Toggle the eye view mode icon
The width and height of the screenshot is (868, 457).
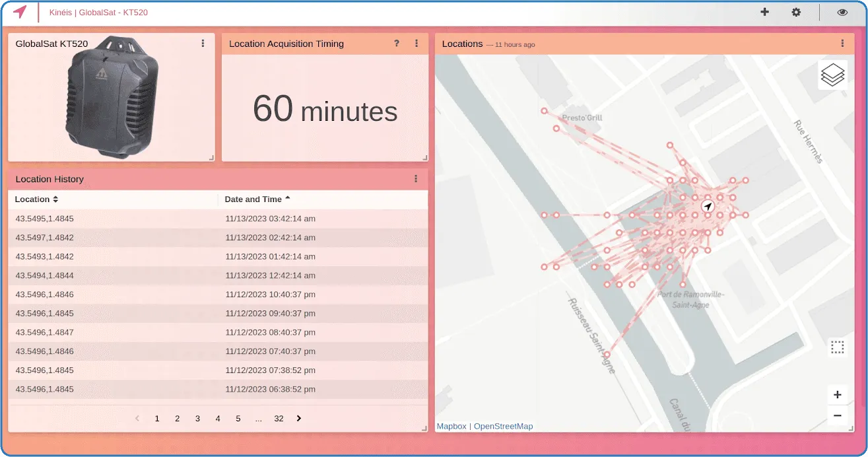tap(842, 12)
